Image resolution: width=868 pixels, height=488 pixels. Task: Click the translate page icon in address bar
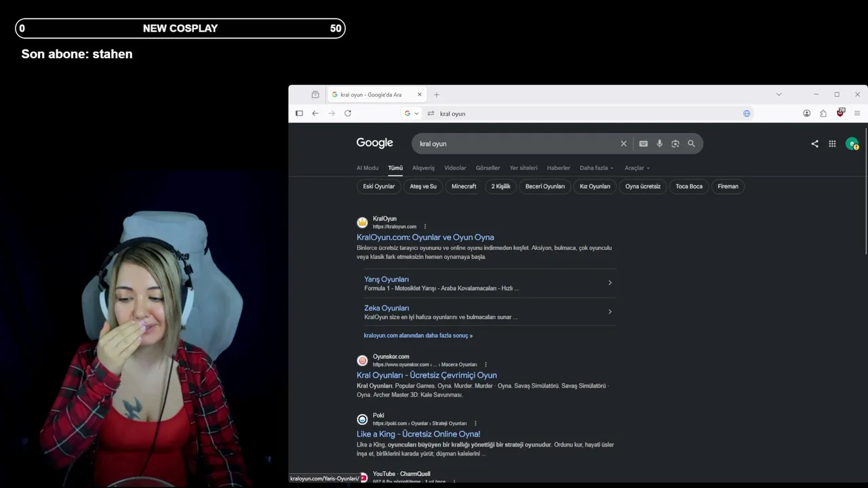coord(747,113)
